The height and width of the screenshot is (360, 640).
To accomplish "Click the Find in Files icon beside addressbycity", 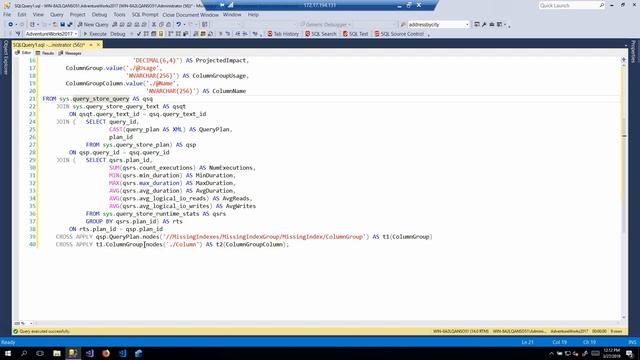I will (x=403, y=24).
